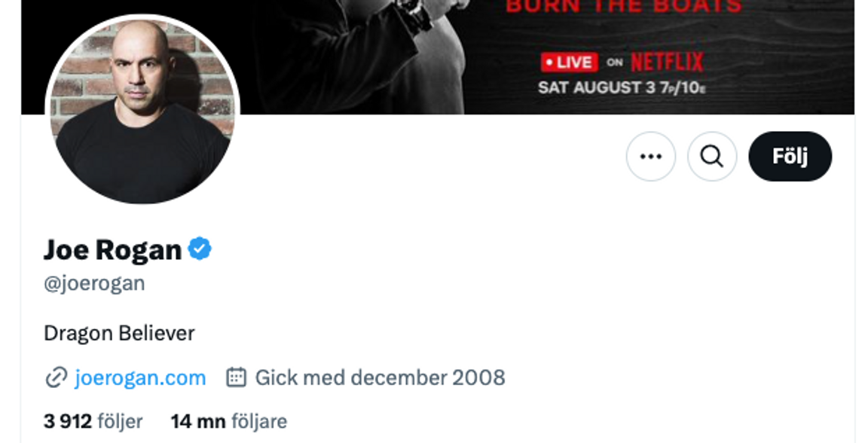Click the 'Dragon Believer' bio text
The width and height of the screenshot is (868, 443).
coord(119,333)
